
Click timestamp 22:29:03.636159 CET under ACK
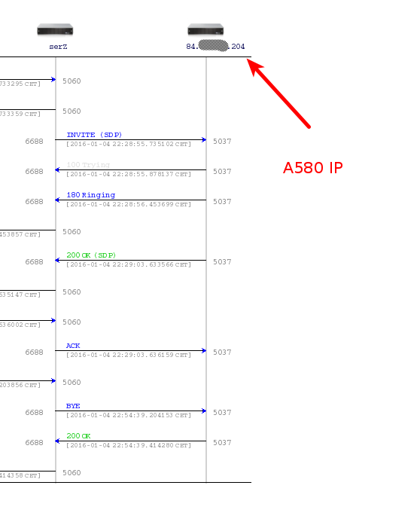[129, 355]
